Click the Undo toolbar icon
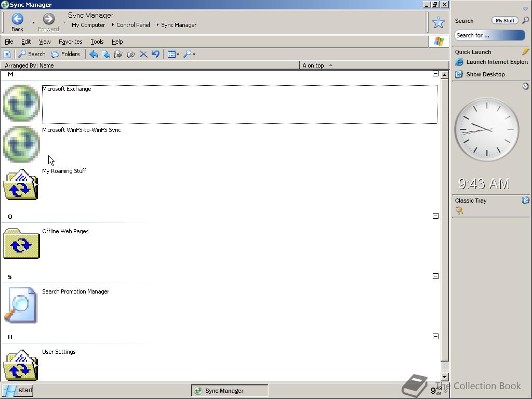This screenshot has height=399, width=532. click(156, 54)
